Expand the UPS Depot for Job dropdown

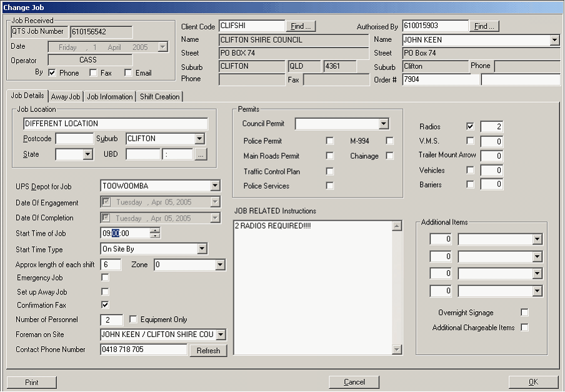click(215, 186)
